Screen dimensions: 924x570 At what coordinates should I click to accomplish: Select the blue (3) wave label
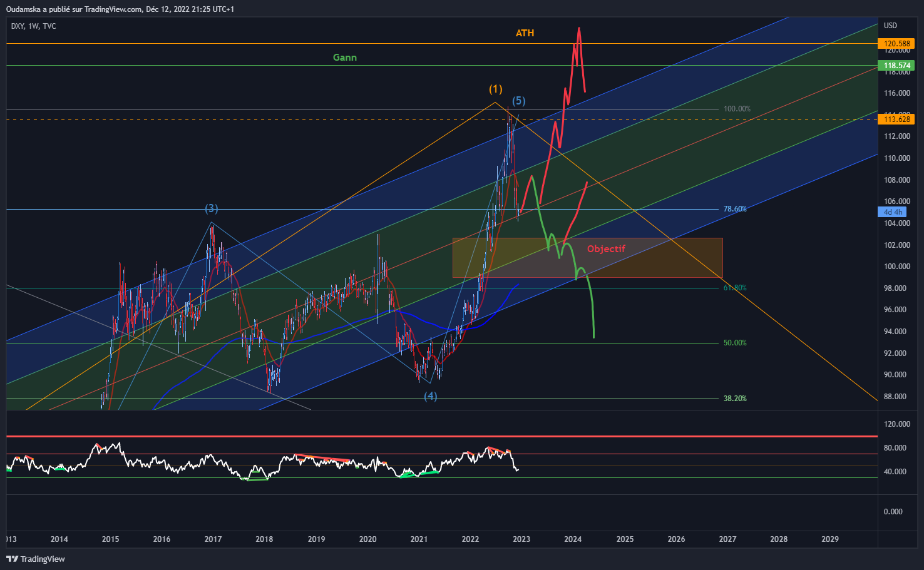tap(211, 208)
